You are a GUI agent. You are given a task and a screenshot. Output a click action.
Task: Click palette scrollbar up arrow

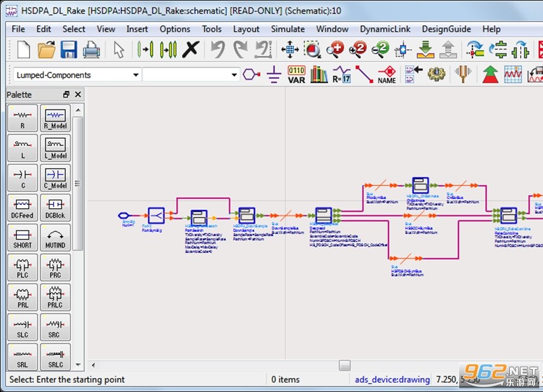point(78,110)
